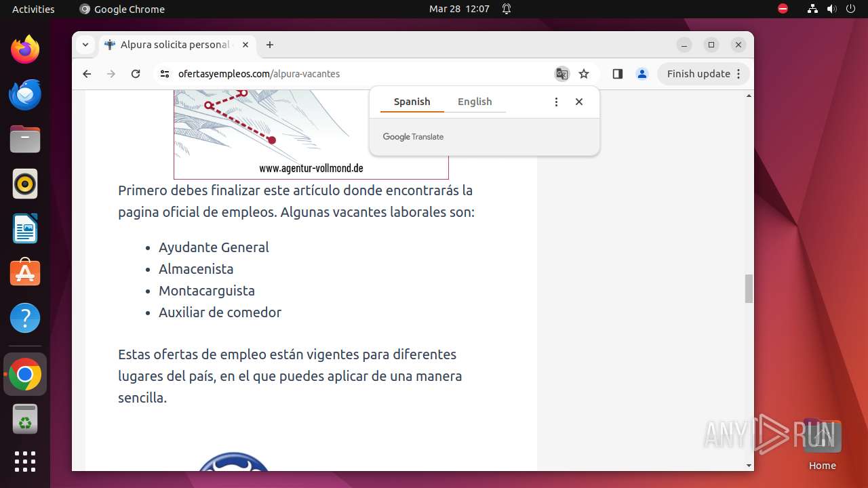Open Ubuntu Software store icon

(25, 272)
